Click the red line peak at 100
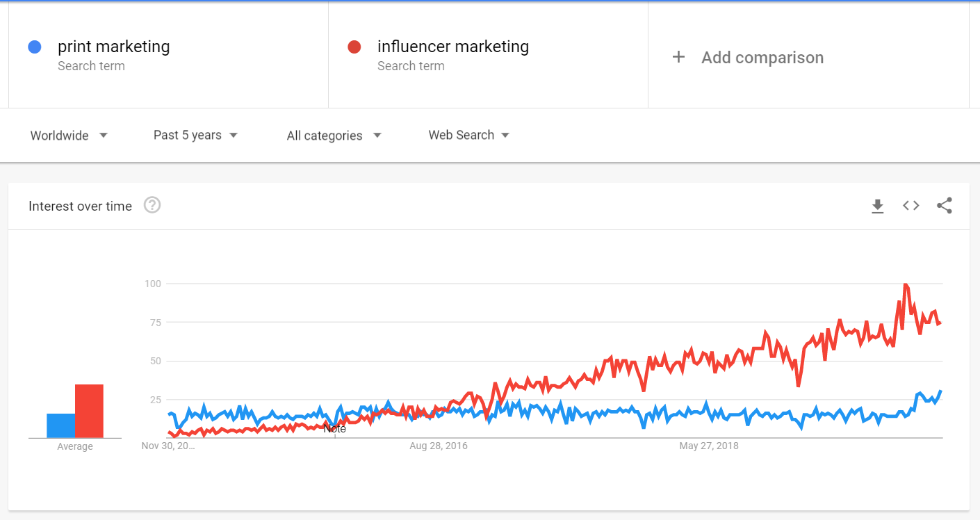The height and width of the screenshot is (520, 980). [x=905, y=284]
